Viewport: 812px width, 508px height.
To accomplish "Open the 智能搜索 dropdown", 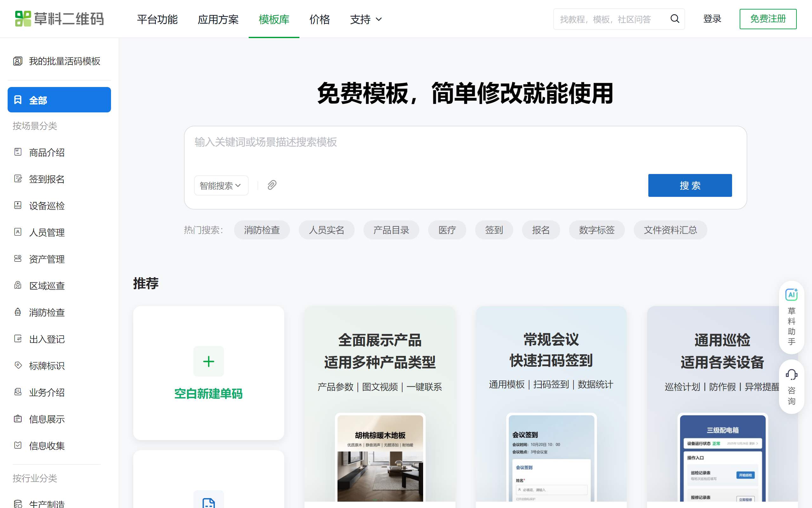I will pos(221,185).
